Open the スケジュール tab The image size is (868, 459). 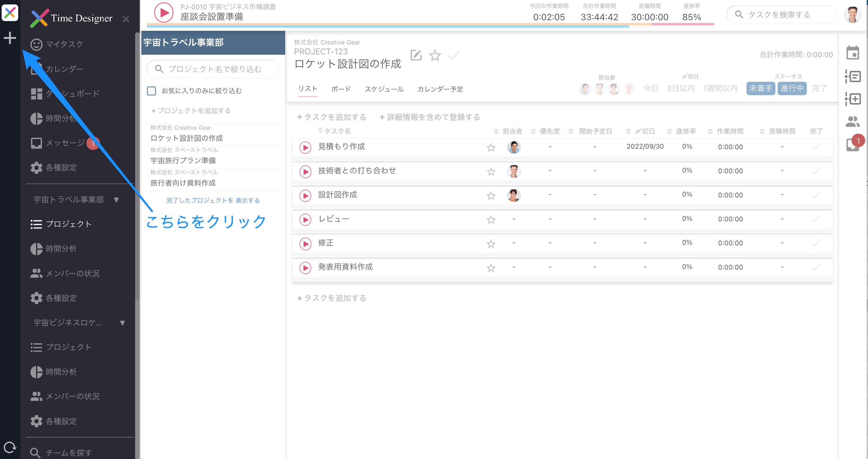384,89
